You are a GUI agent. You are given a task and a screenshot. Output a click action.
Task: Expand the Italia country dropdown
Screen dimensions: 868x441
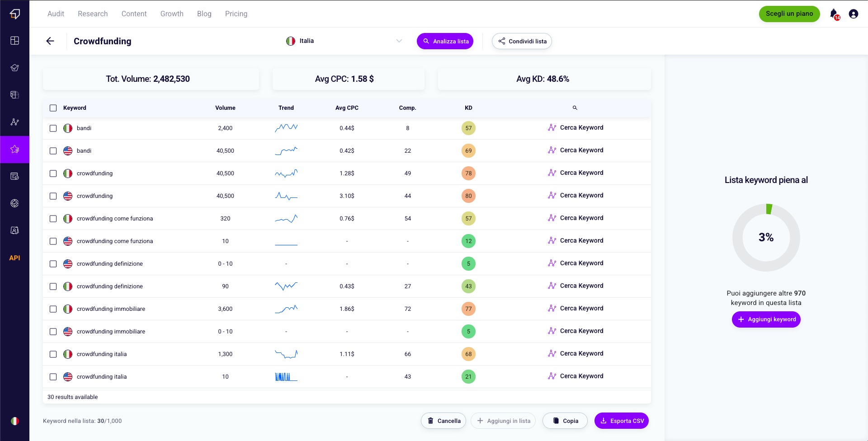point(344,41)
